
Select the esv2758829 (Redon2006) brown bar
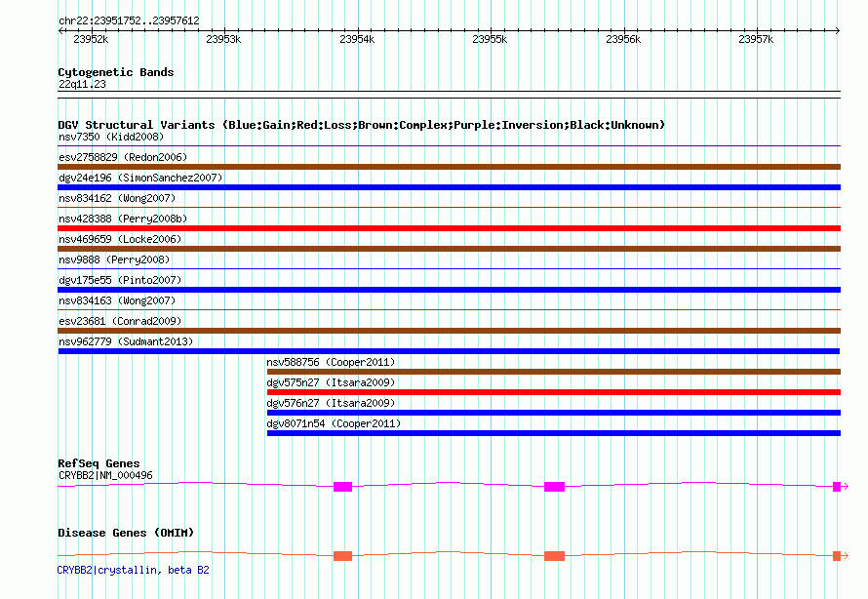tap(449, 167)
